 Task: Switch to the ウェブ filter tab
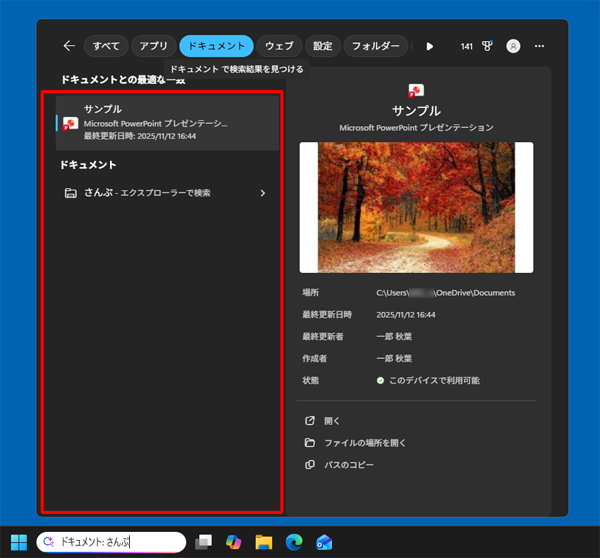coord(279,46)
